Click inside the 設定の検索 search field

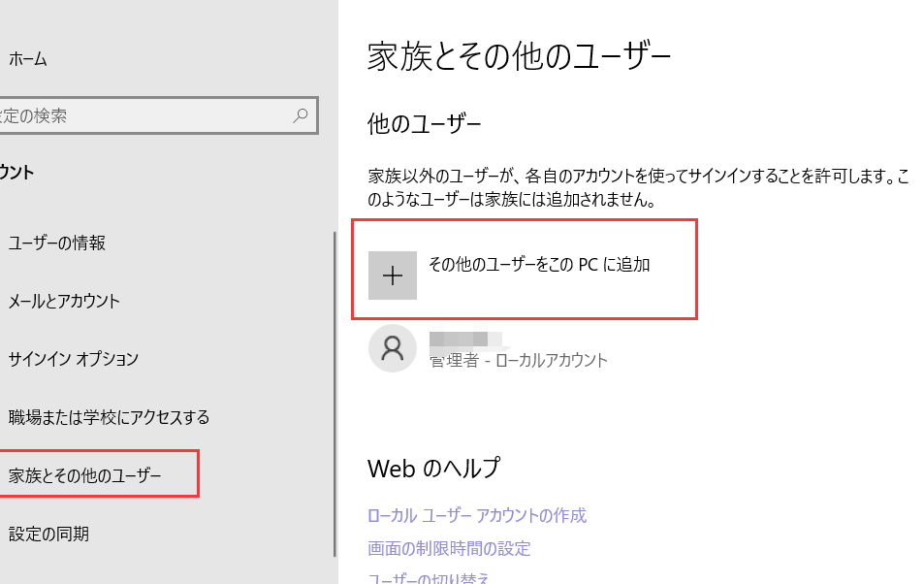coord(145,115)
